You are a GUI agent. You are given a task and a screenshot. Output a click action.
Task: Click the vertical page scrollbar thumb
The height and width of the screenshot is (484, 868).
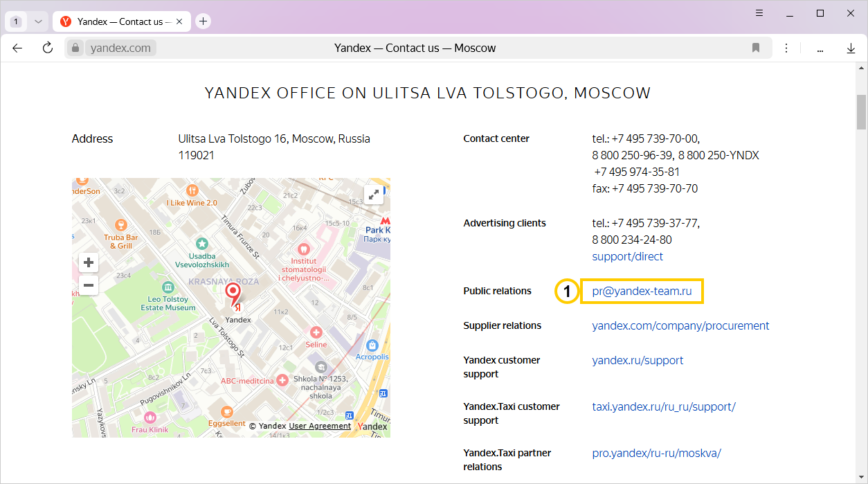[x=861, y=111]
